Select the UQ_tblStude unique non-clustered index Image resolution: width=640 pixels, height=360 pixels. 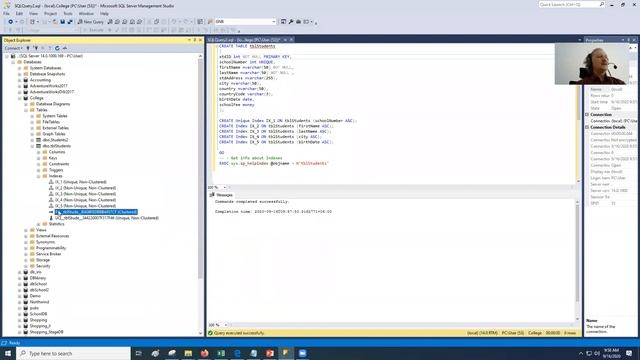[x=107, y=218]
